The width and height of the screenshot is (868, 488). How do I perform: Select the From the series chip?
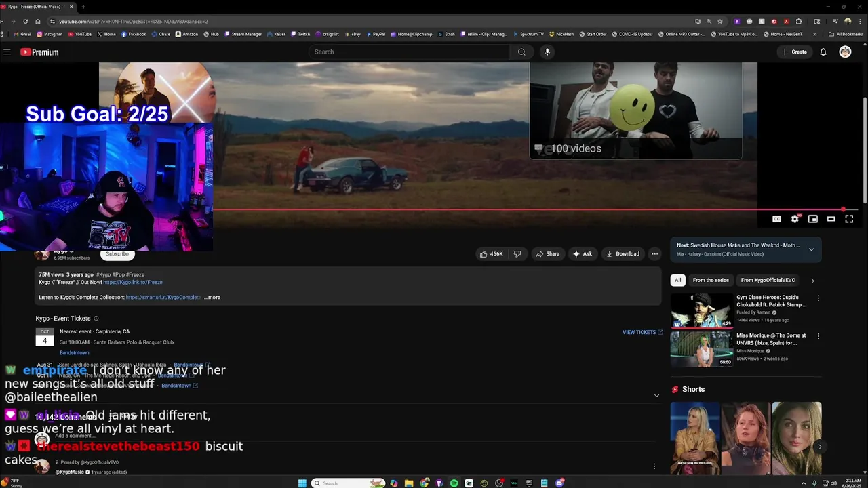tap(711, 280)
